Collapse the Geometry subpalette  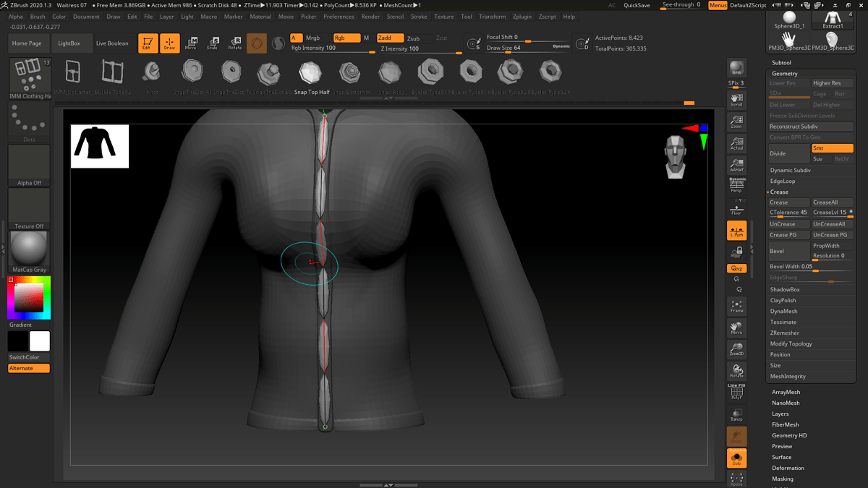tap(785, 74)
